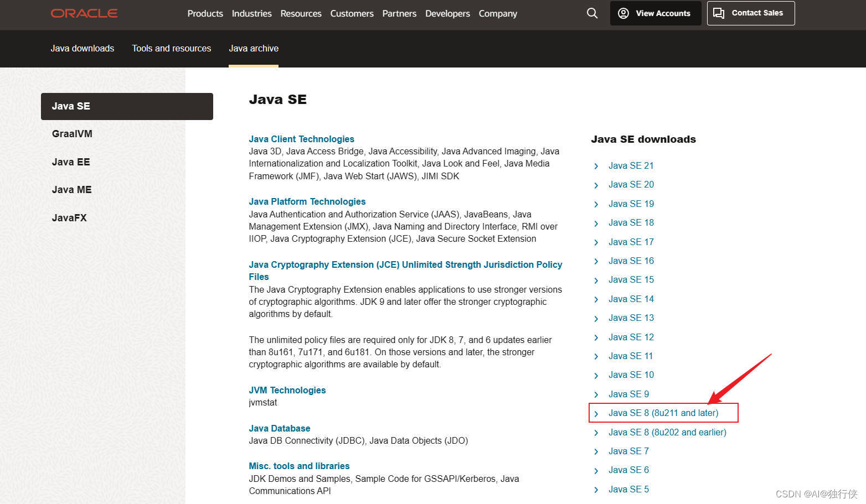Open Java SE 8 (8u211 and later) link
The height and width of the screenshot is (504, 866).
click(x=663, y=413)
